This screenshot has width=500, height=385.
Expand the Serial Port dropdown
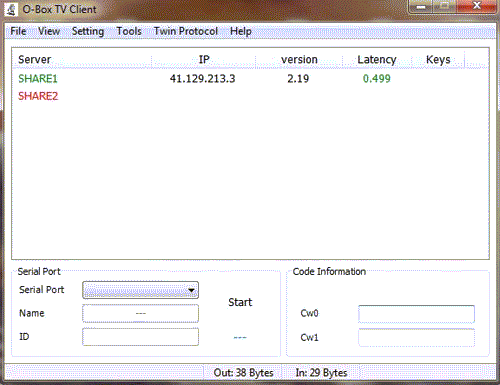(140, 290)
